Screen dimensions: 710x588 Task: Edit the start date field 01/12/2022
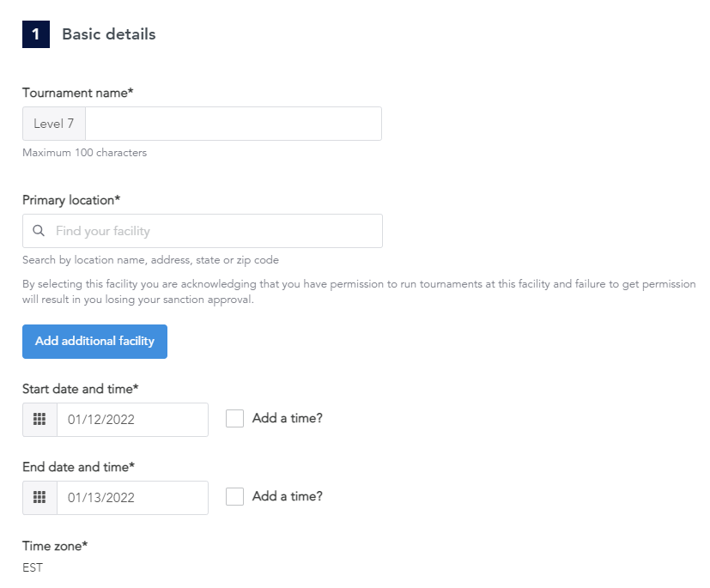coord(133,420)
